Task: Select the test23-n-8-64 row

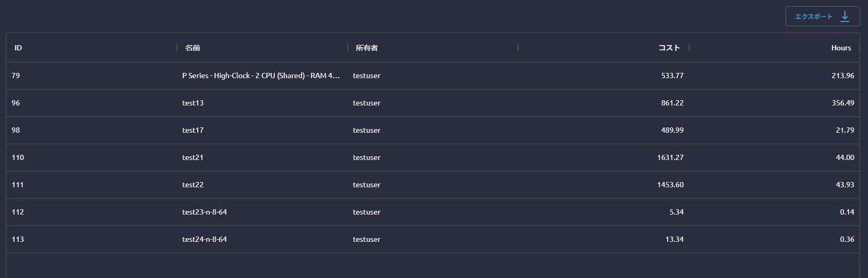Action: (205, 212)
